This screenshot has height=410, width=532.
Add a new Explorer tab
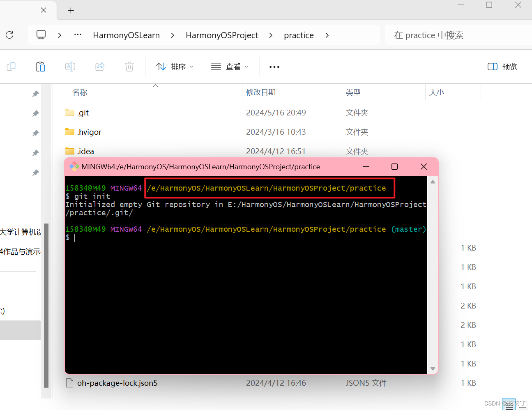coord(71,10)
